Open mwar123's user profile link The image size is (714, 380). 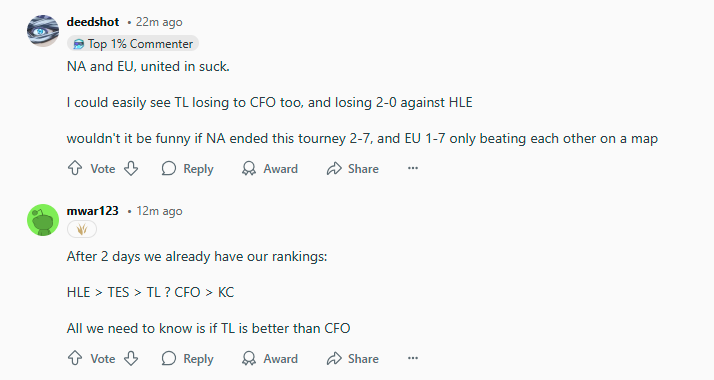92,211
